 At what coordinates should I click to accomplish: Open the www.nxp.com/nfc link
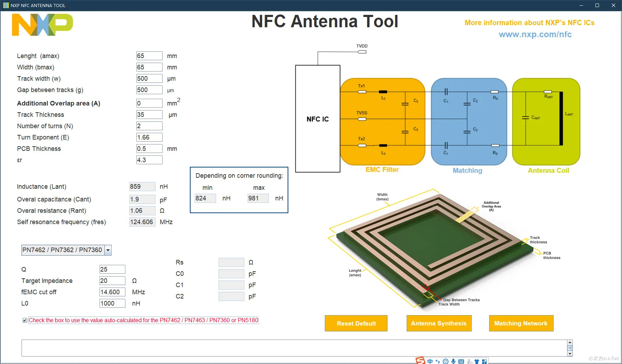point(535,34)
